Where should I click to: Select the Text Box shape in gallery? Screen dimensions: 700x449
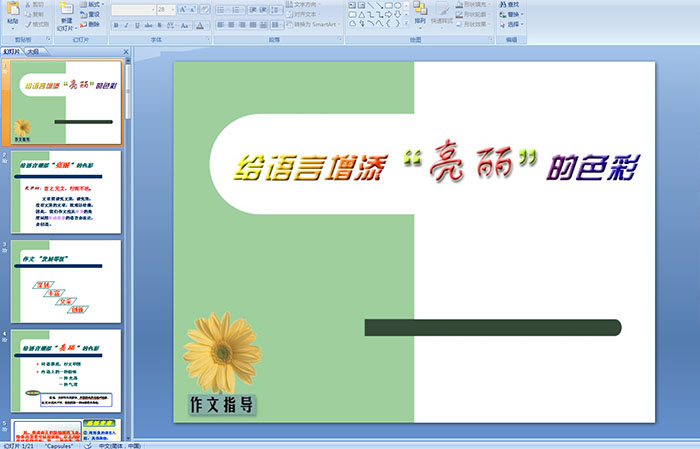point(352,5)
